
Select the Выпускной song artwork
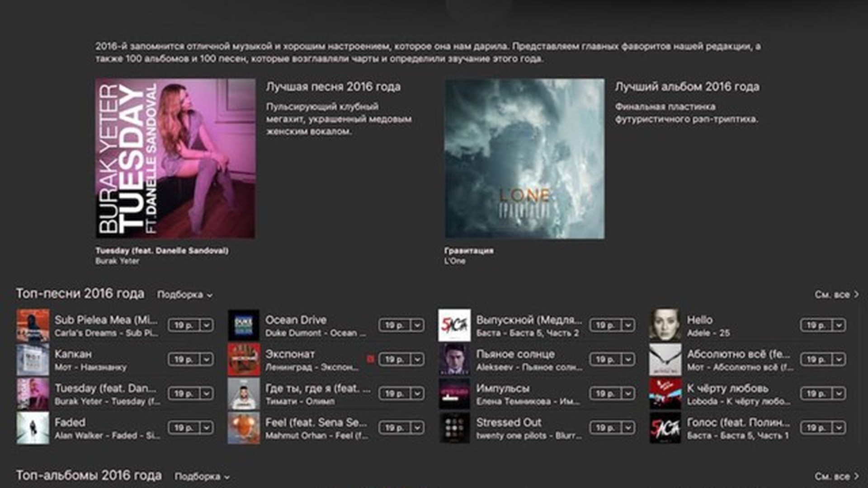(x=454, y=325)
